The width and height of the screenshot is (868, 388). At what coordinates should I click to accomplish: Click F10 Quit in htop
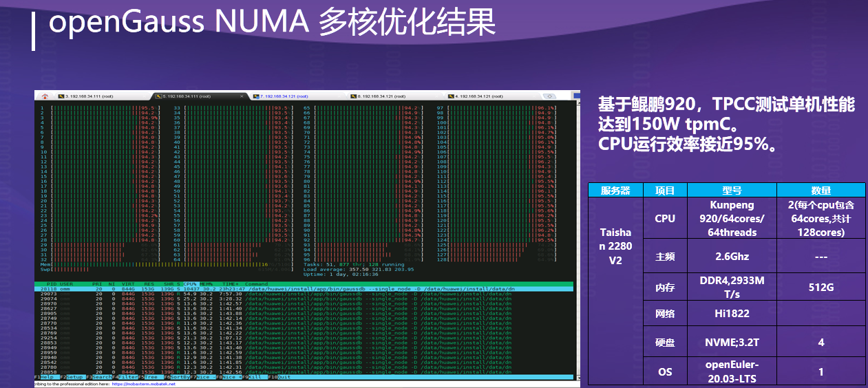279,377
